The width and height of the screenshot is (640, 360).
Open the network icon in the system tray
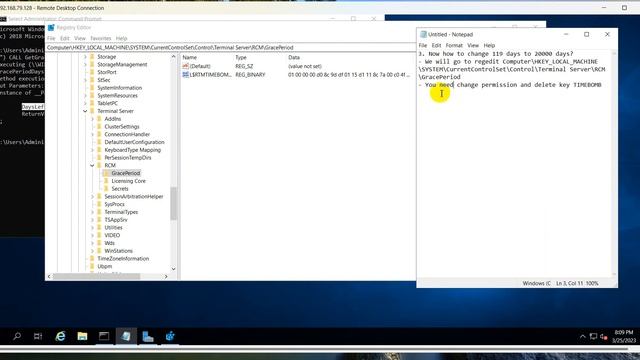click(x=593, y=337)
